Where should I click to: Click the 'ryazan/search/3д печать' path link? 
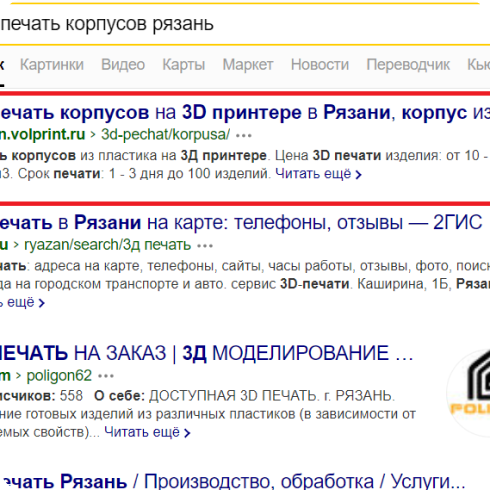107,245
